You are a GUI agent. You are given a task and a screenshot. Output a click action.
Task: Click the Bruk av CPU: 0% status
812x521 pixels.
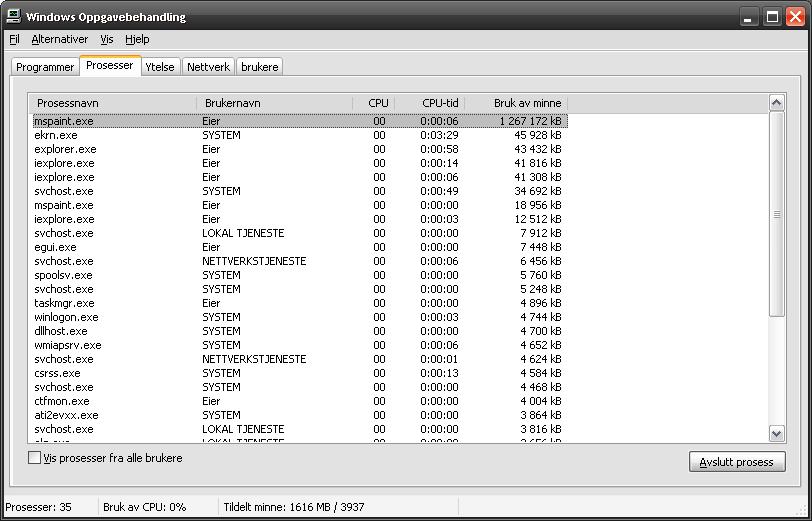(144, 507)
